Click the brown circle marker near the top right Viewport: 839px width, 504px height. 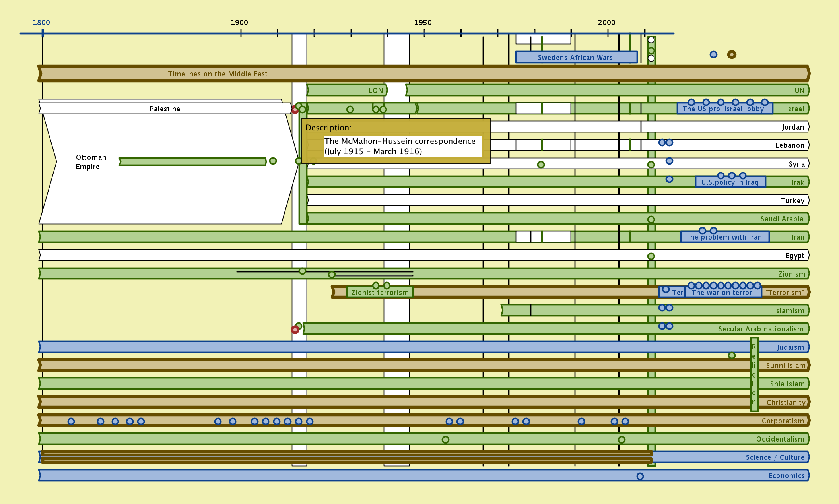732,54
